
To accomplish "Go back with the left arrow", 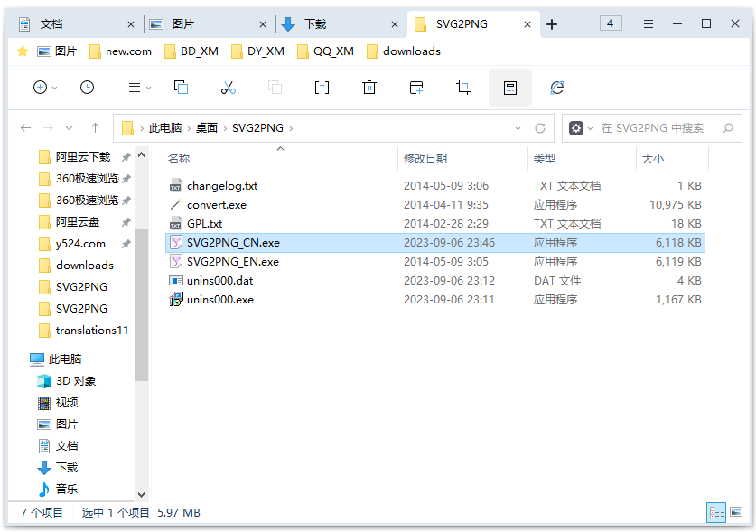I will 25,128.
